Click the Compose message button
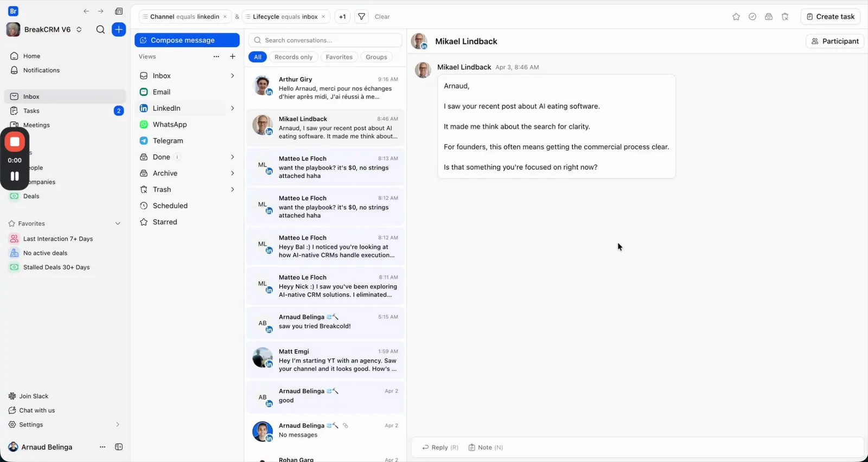 [187, 40]
